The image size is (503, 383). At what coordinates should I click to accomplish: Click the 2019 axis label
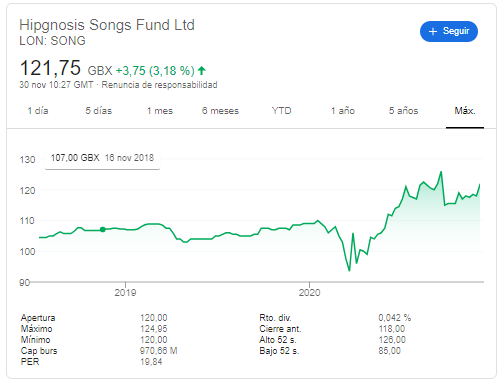click(125, 293)
